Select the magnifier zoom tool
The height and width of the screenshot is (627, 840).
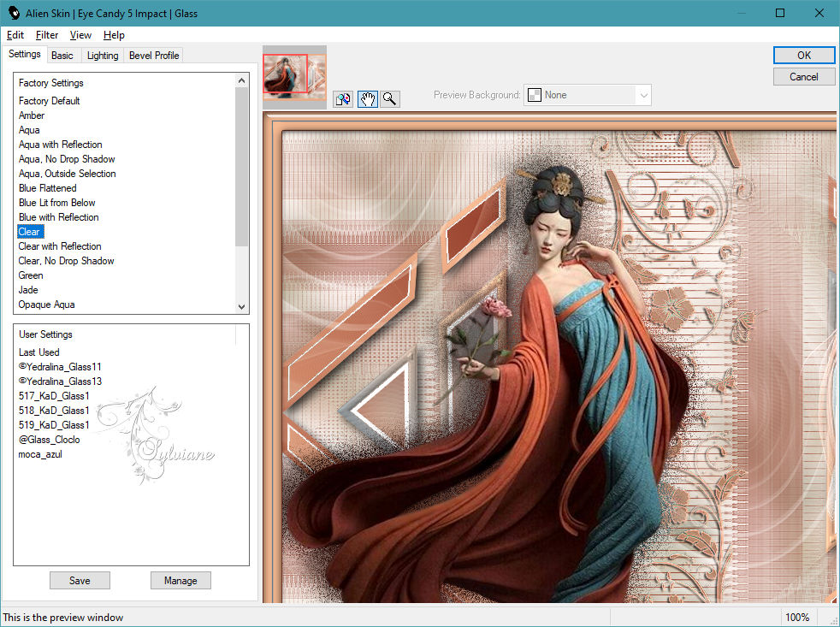(390, 98)
